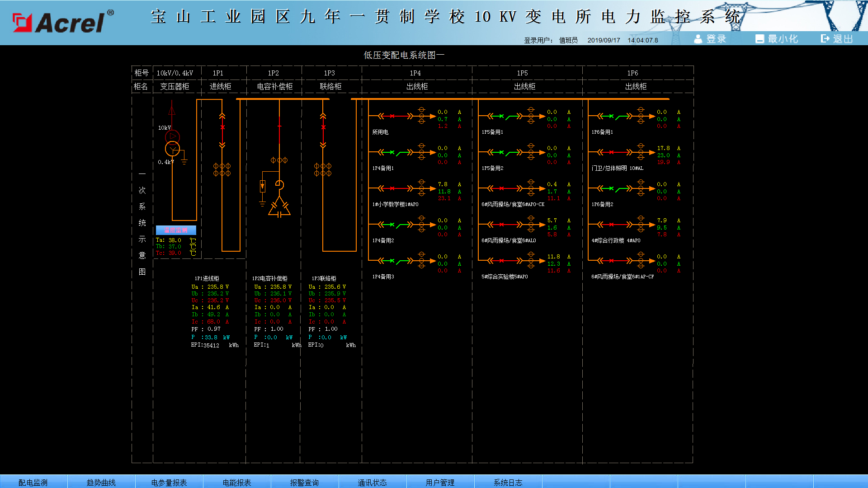Open the 通讯状态 tab

pos(372,482)
